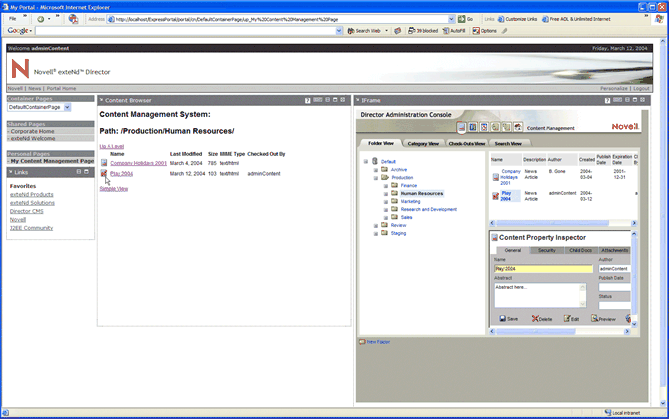Switch to the Folder View tab

[x=381, y=143]
